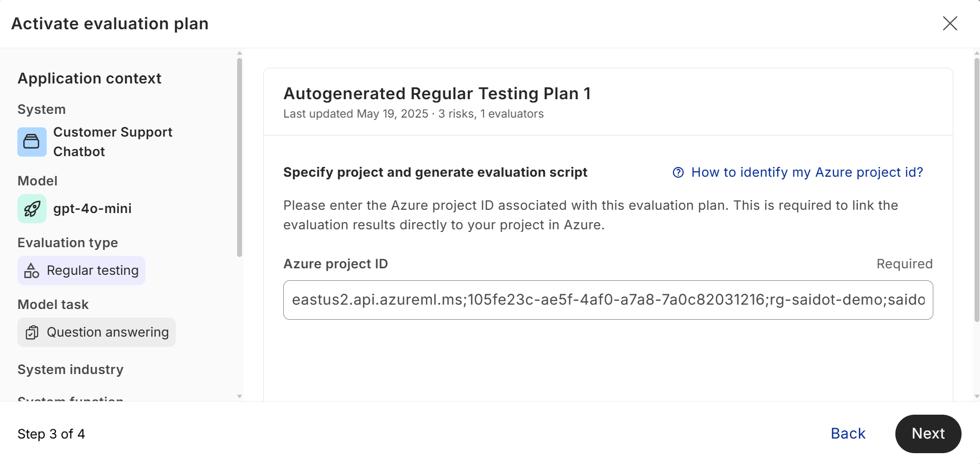Click the Customer Support Chatbot label
Screen dimensions: 980x464
(x=112, y=142)
